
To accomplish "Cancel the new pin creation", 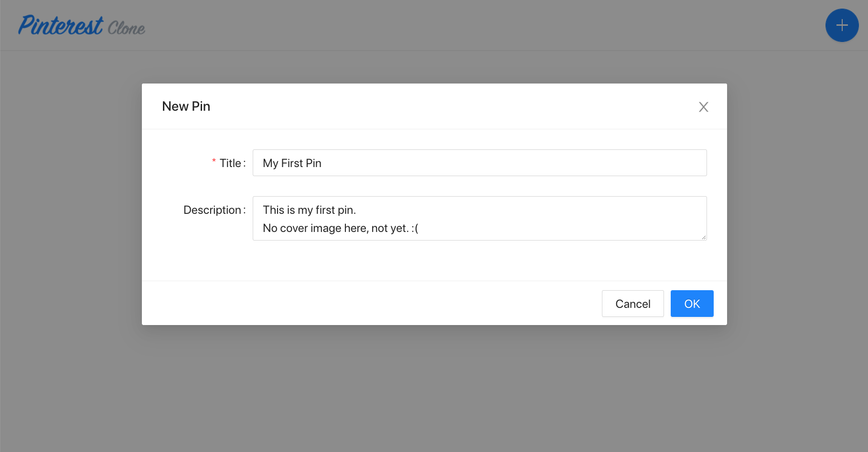I will point(632,304).
